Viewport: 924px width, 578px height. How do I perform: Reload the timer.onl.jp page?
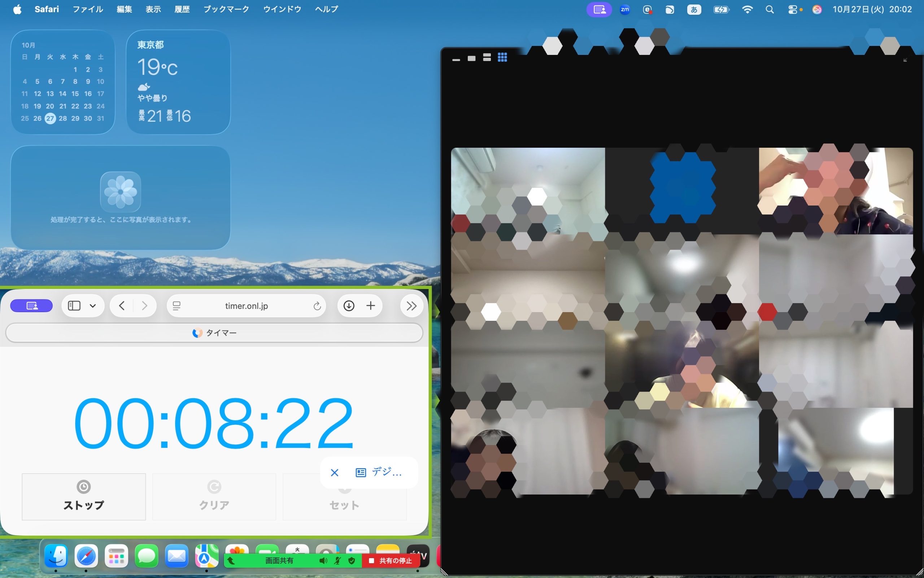(317, 306)
